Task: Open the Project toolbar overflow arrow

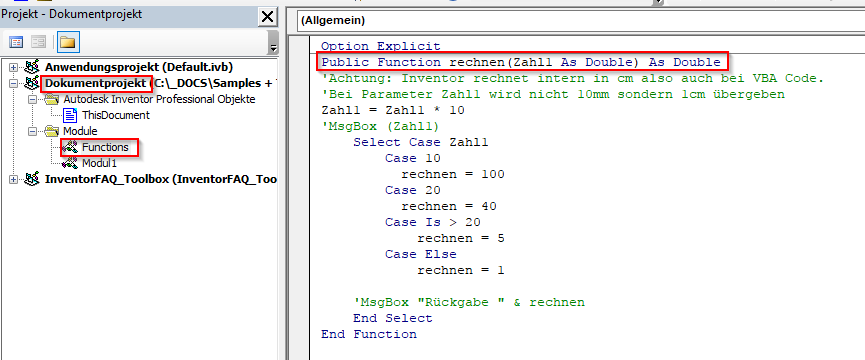Action: (273, 42)
